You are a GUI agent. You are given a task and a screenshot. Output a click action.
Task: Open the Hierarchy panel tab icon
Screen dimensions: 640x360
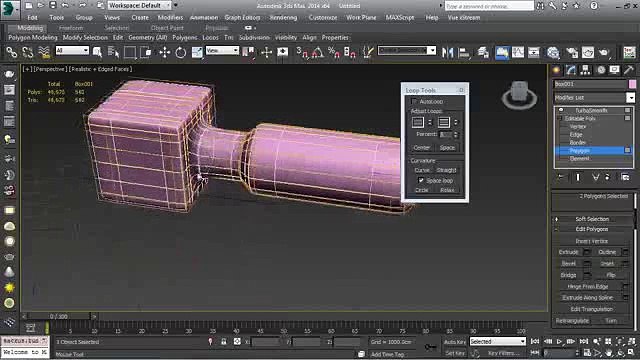585,70
